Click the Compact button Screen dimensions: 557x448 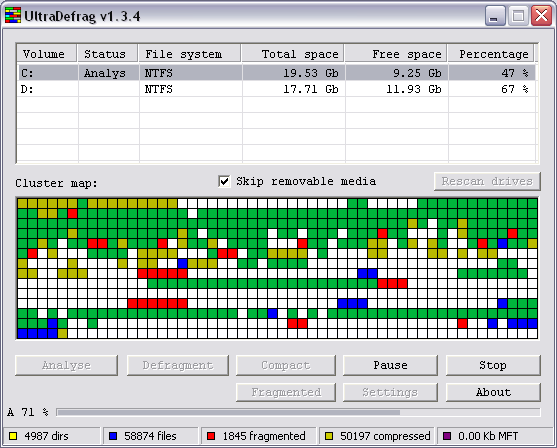(286, 365)
